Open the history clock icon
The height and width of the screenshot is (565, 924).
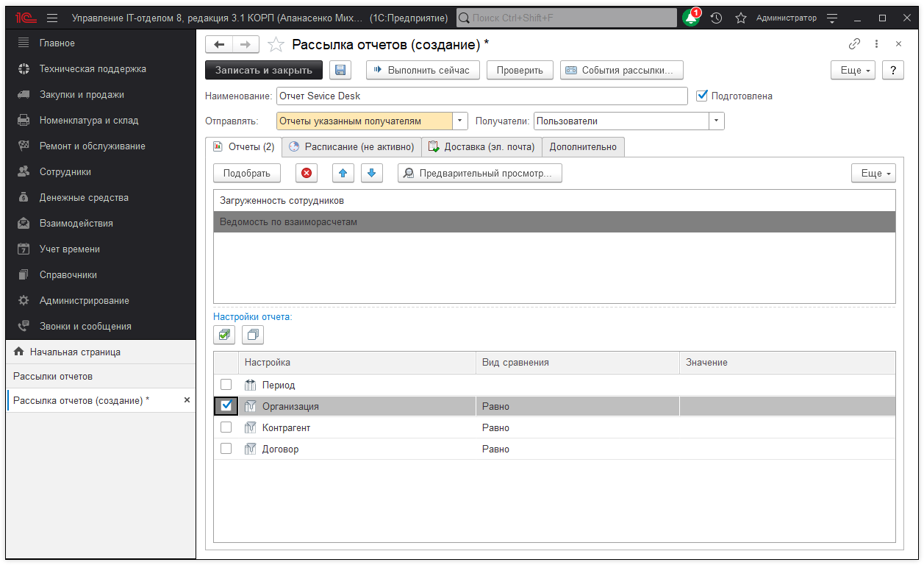(716, 18)
